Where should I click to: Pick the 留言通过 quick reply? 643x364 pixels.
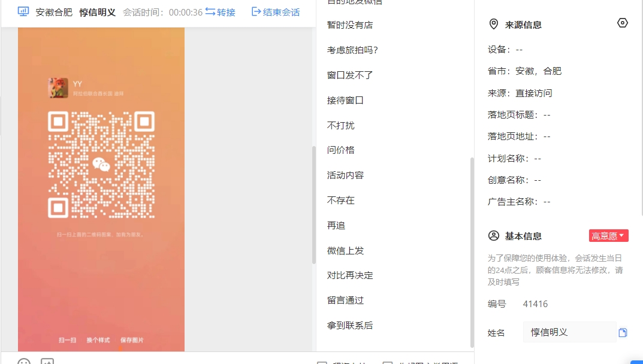click(x=345, y=300)
